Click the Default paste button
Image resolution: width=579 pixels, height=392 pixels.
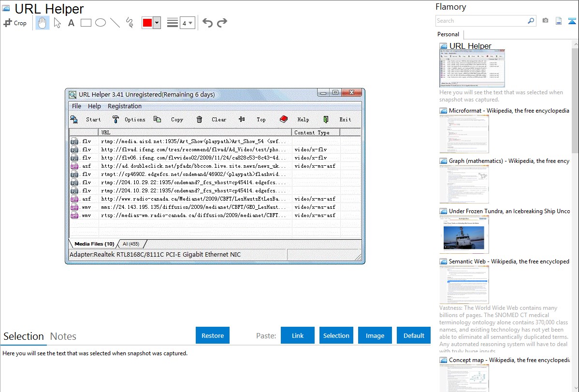tap(414, 335)
